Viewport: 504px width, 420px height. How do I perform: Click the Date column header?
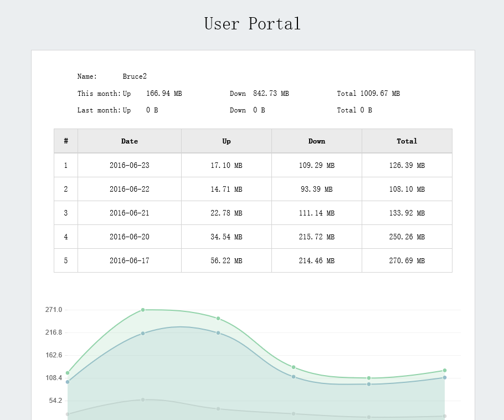coord(130,141)
